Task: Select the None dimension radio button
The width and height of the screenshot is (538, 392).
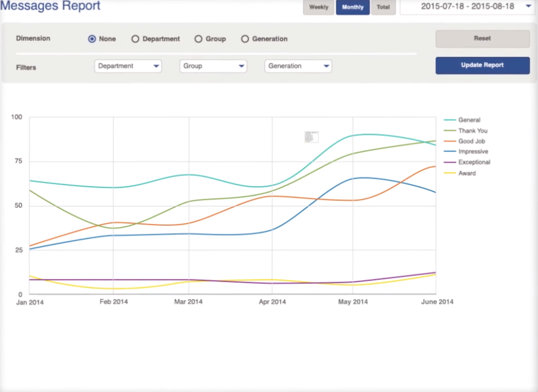Action: coord(92,39)
